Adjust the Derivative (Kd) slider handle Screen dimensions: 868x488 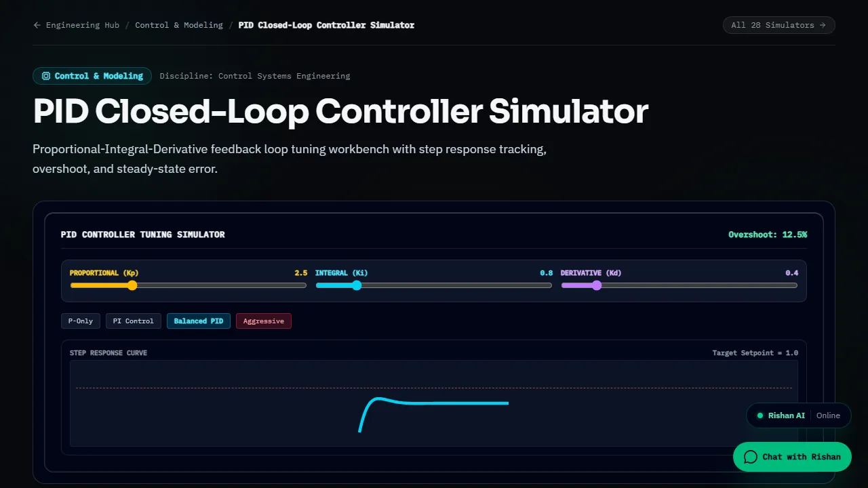597,285
